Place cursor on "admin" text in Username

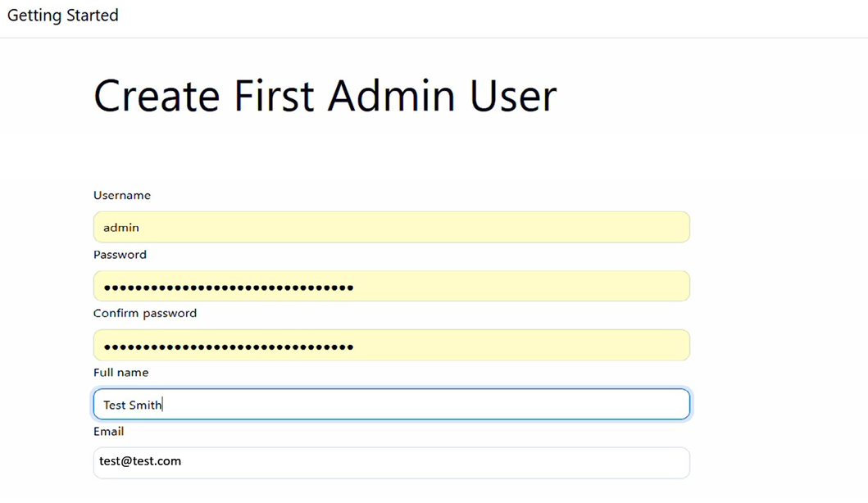(x=121, y=228)
